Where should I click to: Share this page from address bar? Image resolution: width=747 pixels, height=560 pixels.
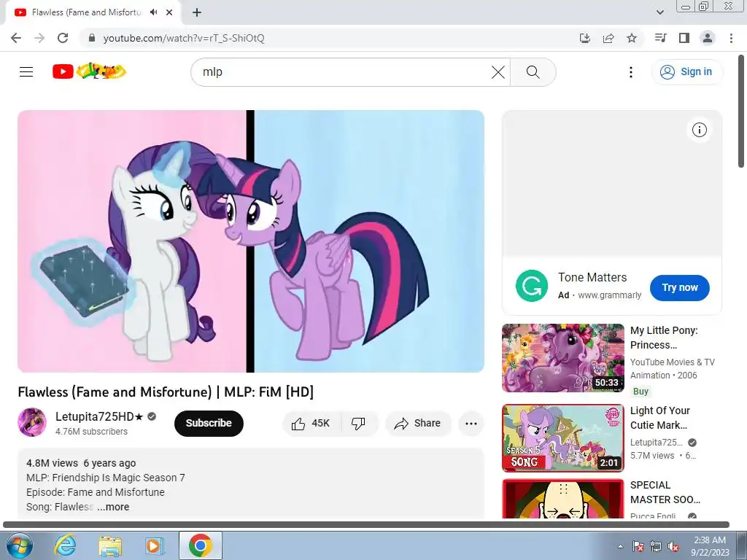coord(608,38)
